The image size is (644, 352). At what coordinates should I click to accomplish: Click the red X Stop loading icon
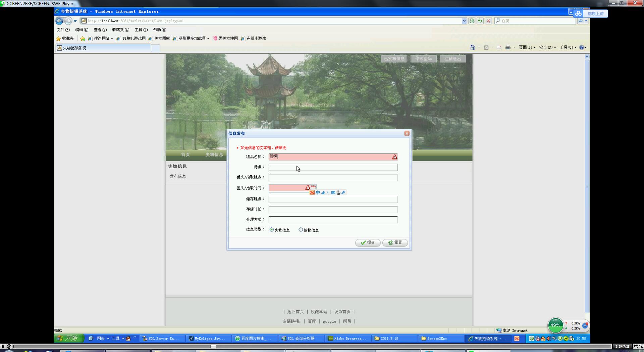pos(488,21)
